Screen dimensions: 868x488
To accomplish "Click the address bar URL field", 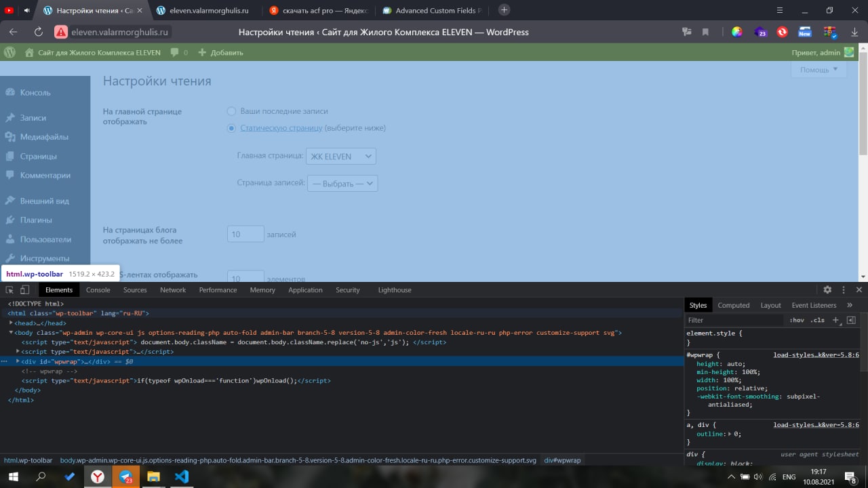I will click(x=121, y=32).
